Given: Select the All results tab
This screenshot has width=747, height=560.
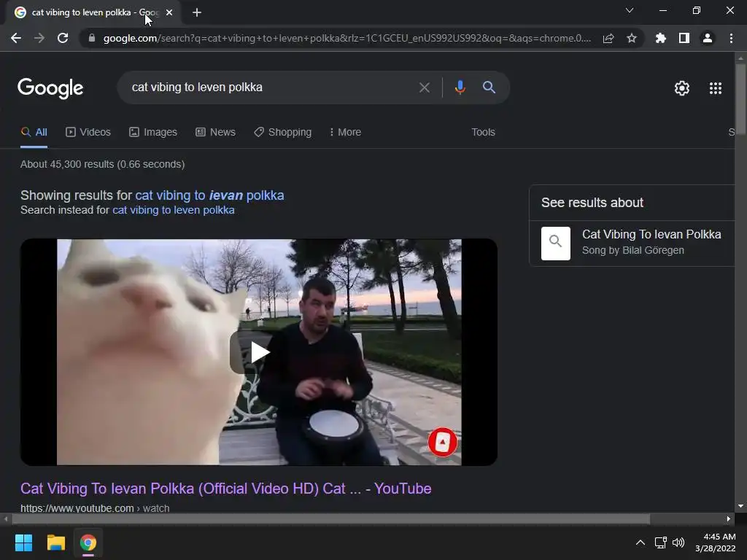Looking at the screenshot, I should coord(34,133).
